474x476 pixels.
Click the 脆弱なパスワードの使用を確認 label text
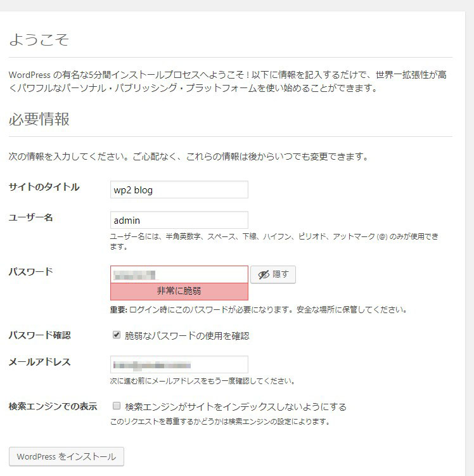click(187, 336)
